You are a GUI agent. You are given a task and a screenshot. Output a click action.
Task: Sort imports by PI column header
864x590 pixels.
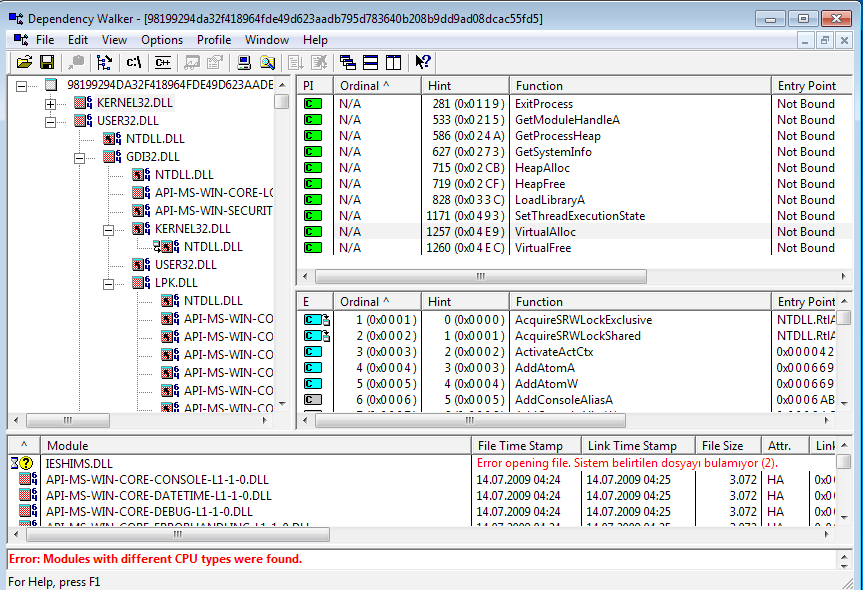(315, 85)
